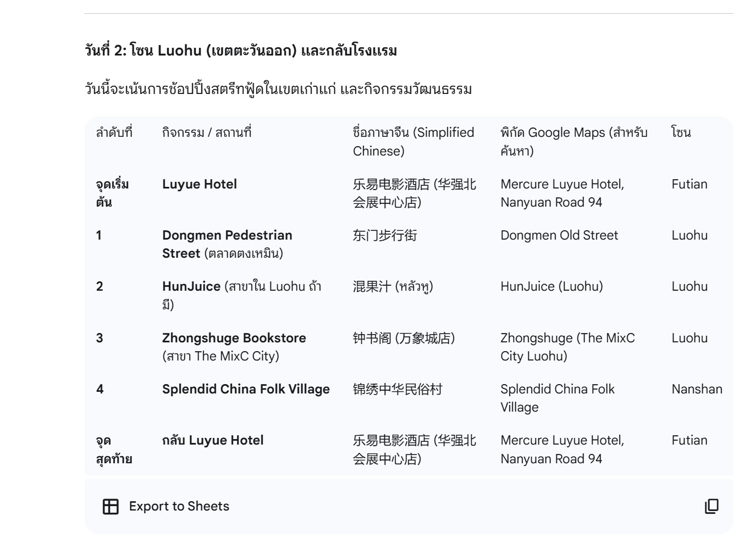
Task: Click the Export to Sheets label
Action: point(179,506)
